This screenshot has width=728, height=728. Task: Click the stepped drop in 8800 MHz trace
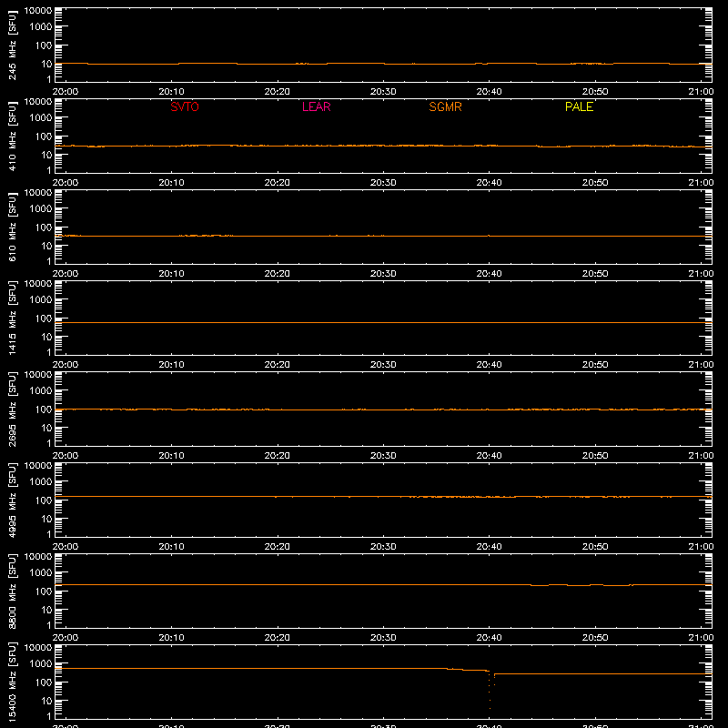point(581,585)
